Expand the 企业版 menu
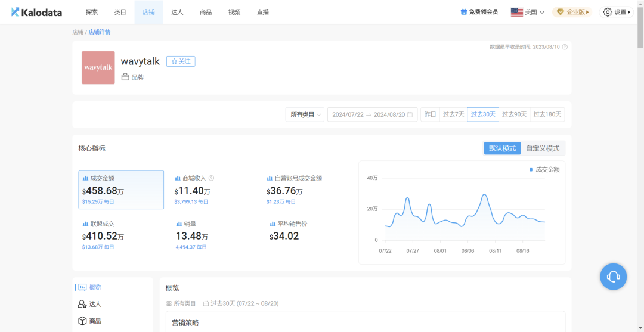This screenshot has height=332, width=644. click(572, 13)
